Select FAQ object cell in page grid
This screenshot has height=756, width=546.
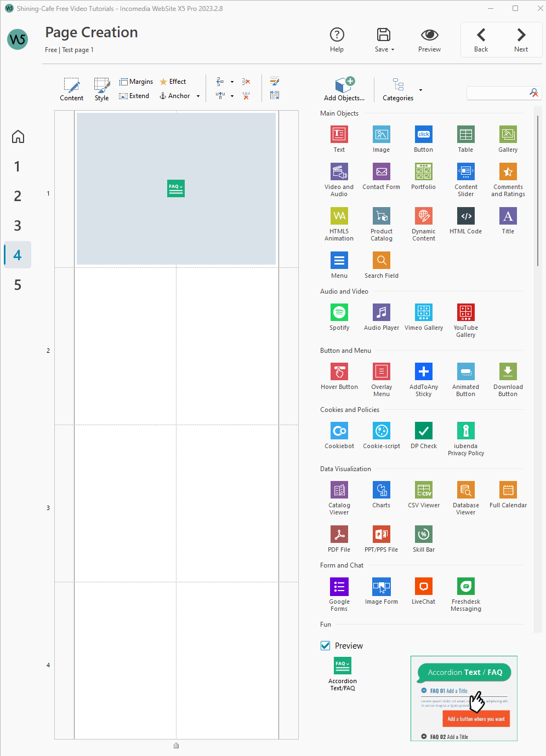(x=176, y=188)
